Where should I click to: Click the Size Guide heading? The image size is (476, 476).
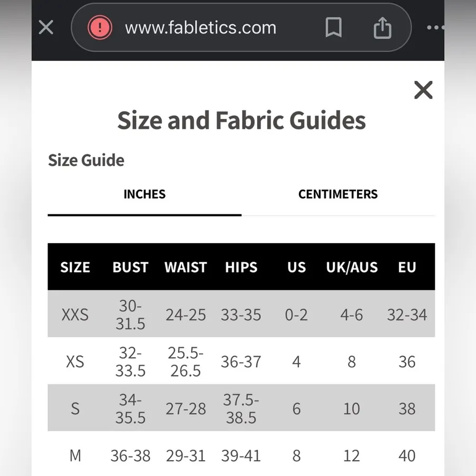coord(86,160)
